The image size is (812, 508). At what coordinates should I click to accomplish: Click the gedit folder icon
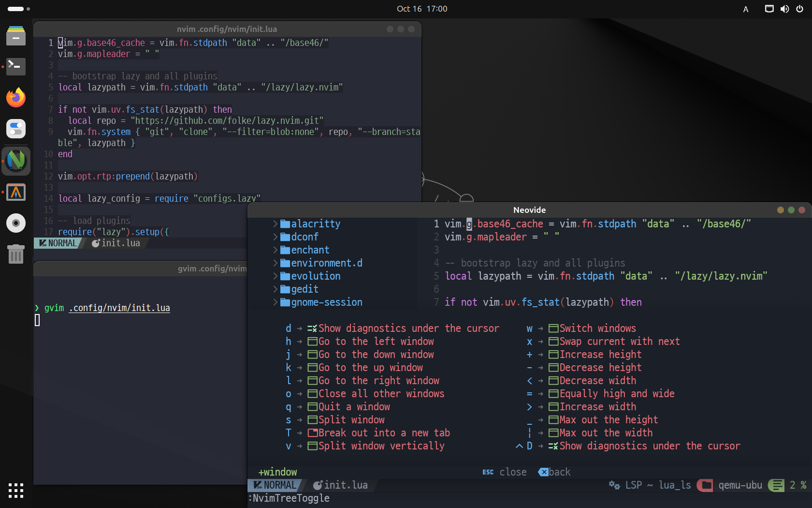point(285,289)
